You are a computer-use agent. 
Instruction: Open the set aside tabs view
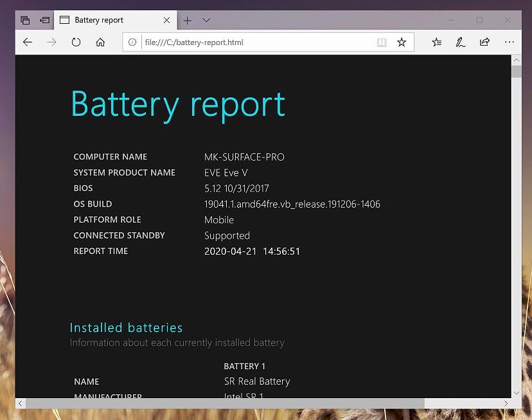coord(25,20)
